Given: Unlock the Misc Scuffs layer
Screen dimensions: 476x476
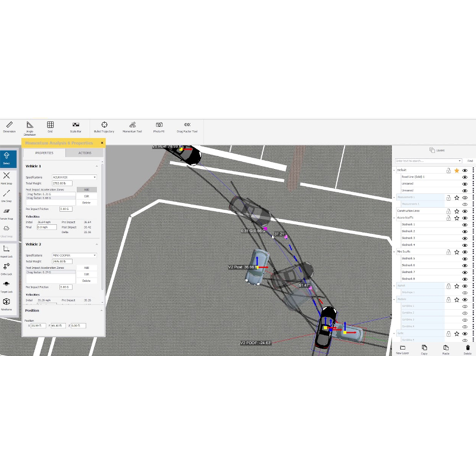Looking at the screenshot, I should coord(449,251).
